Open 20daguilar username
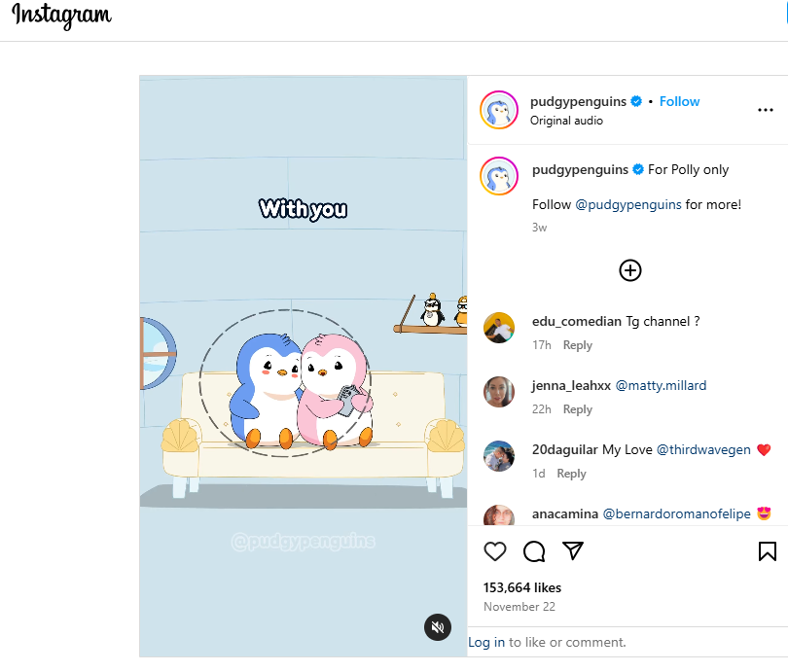 565,450
